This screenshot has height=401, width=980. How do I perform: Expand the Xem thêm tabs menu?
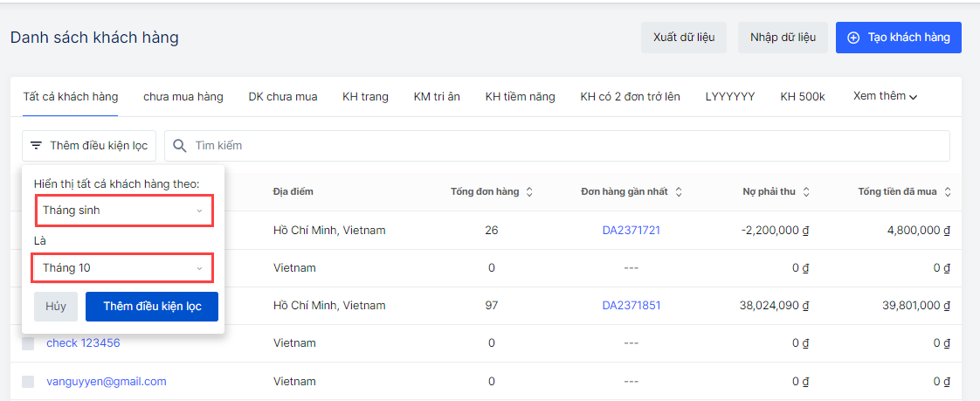click(x=885, y=96)
